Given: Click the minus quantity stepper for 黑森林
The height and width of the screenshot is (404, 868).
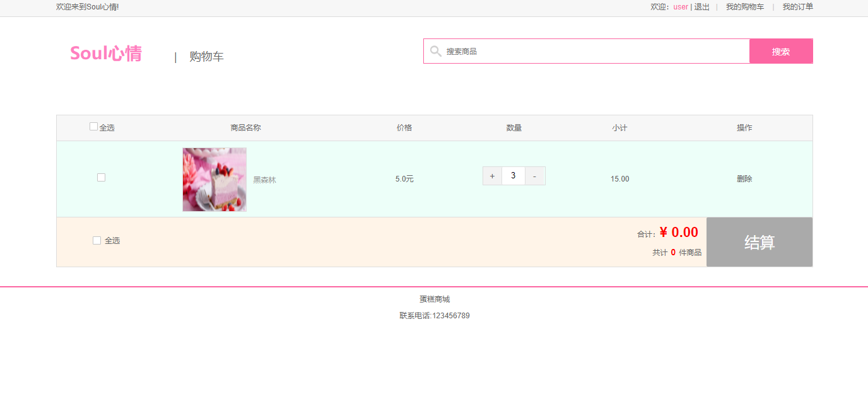Looking at the screenshot, I should [534, 176].
